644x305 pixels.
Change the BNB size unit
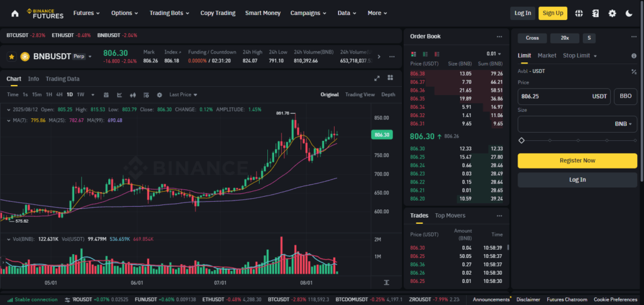coord(623,124)
